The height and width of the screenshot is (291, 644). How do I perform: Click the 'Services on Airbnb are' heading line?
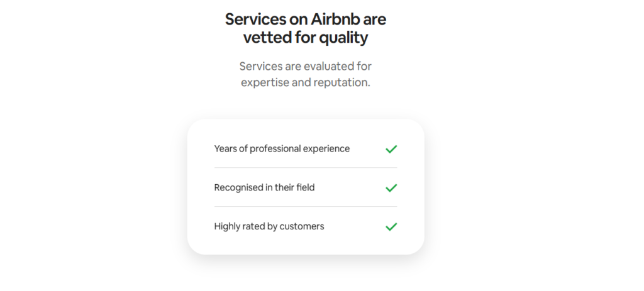[306, 19]
